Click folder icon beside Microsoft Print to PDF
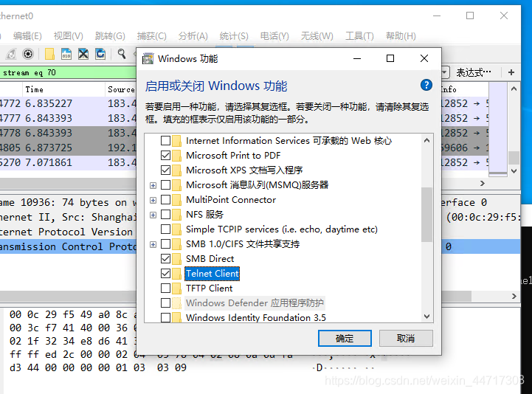The image size is (532, 394). coord(176,156)
